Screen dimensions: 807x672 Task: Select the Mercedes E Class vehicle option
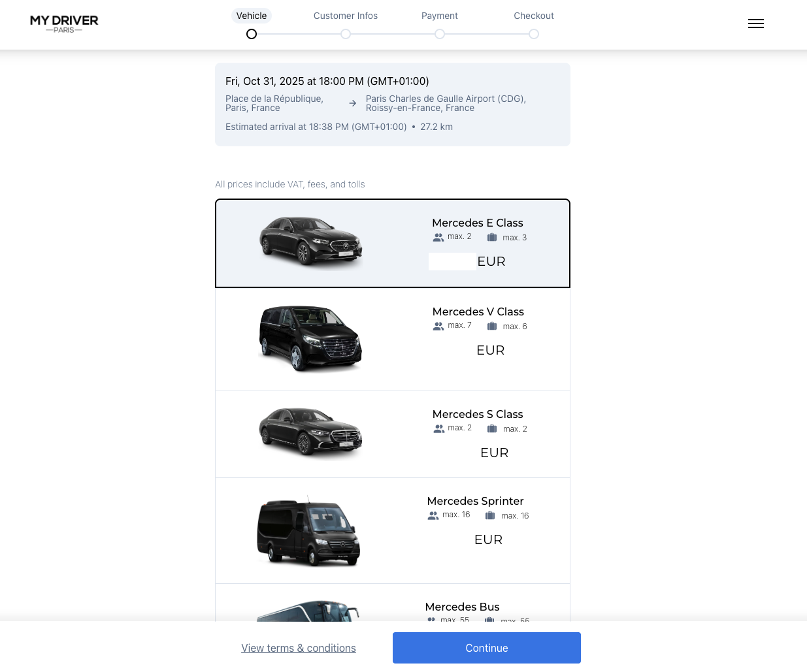[x=392, y=243]
